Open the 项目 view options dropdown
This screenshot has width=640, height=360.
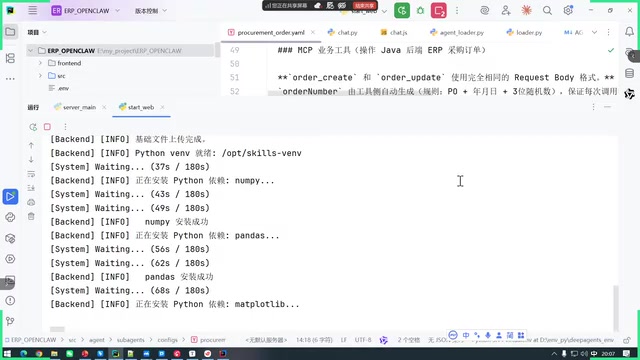click(37, 32)
